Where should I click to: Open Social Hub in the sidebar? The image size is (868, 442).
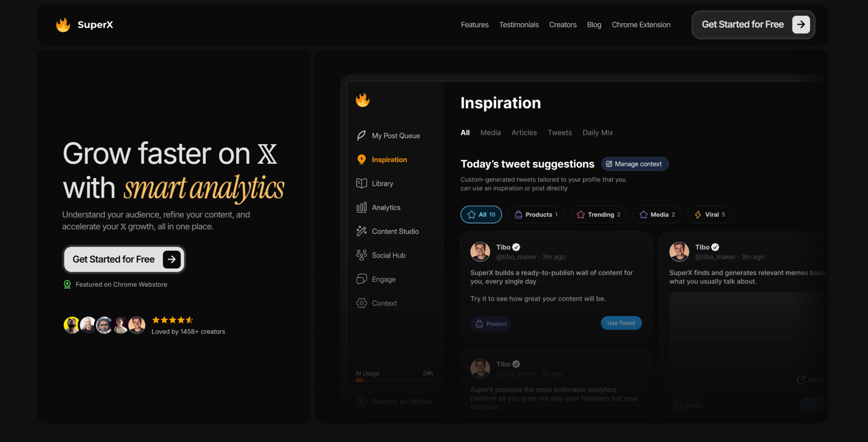381,255
